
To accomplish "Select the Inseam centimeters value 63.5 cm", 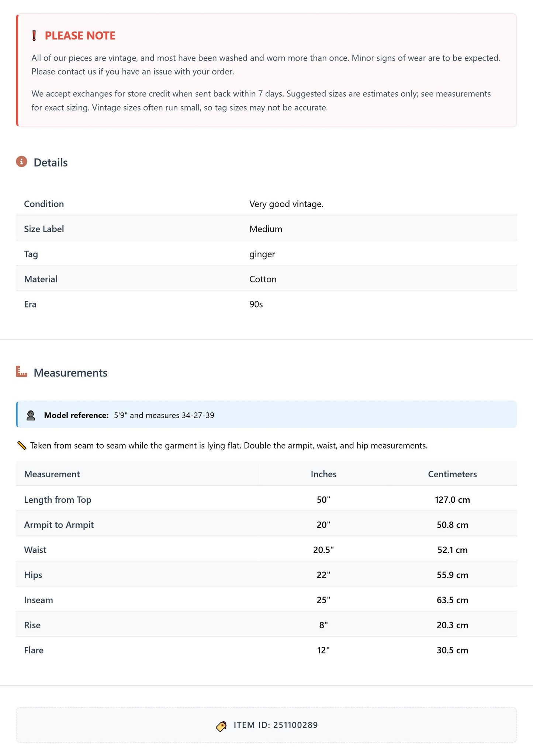I will point(452,600).
